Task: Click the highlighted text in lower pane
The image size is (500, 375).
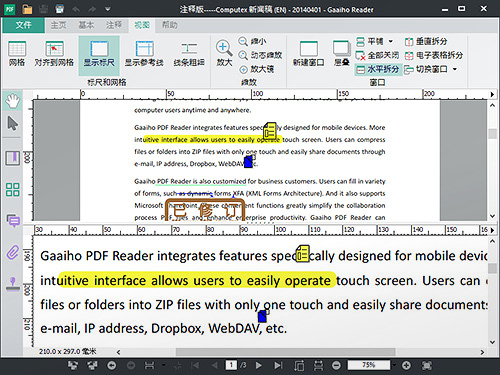Action: 197,280
